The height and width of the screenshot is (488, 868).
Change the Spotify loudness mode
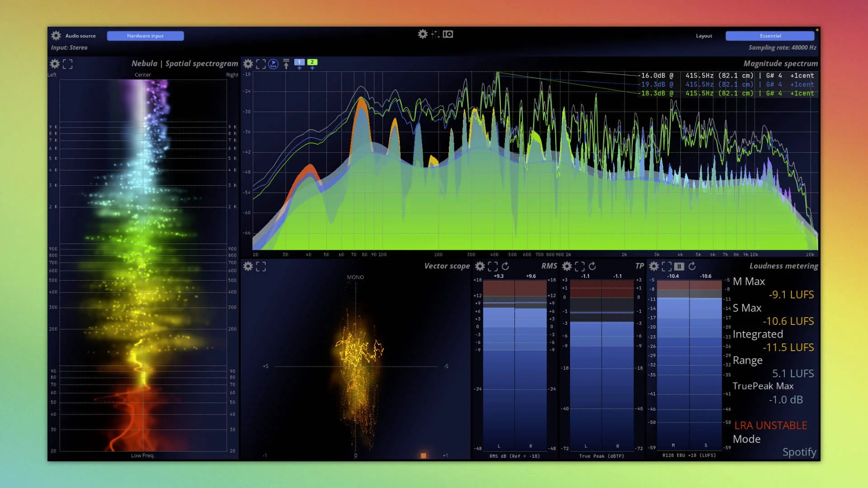pyautogui.click(x=799, y=452)
